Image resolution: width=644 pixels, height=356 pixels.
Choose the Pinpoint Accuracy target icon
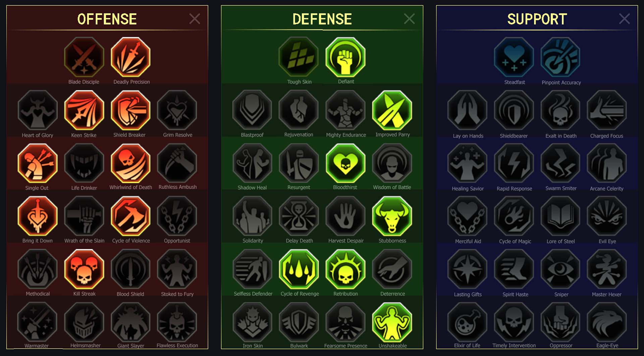[x=560, y=57]
